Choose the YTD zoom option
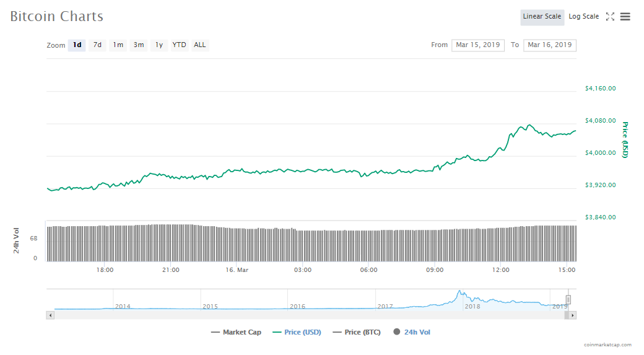 [179, 45]
